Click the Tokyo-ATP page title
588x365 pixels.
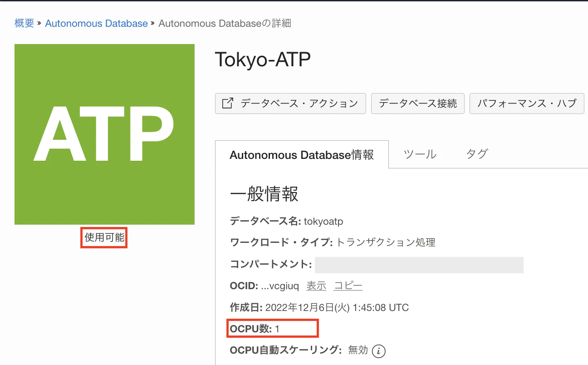[x=263, y=59]
